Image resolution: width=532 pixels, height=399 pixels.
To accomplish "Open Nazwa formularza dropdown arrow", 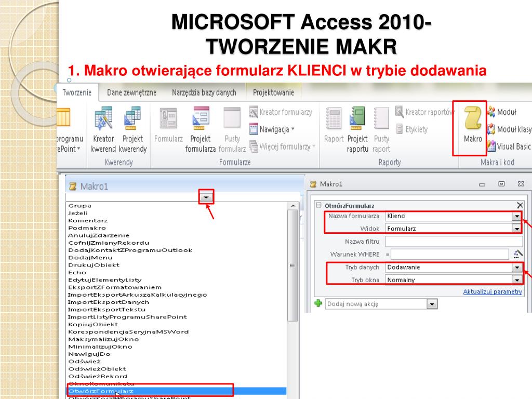I will coord(516,216).
